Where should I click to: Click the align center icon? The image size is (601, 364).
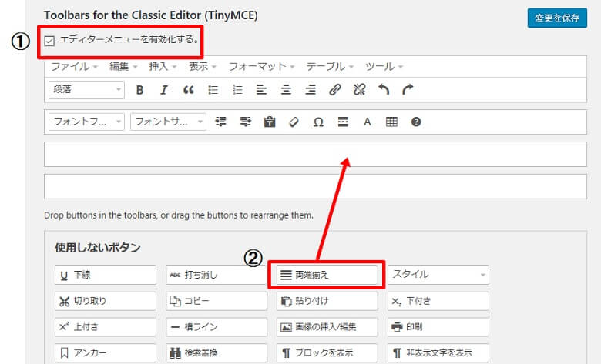coord(286,90)
